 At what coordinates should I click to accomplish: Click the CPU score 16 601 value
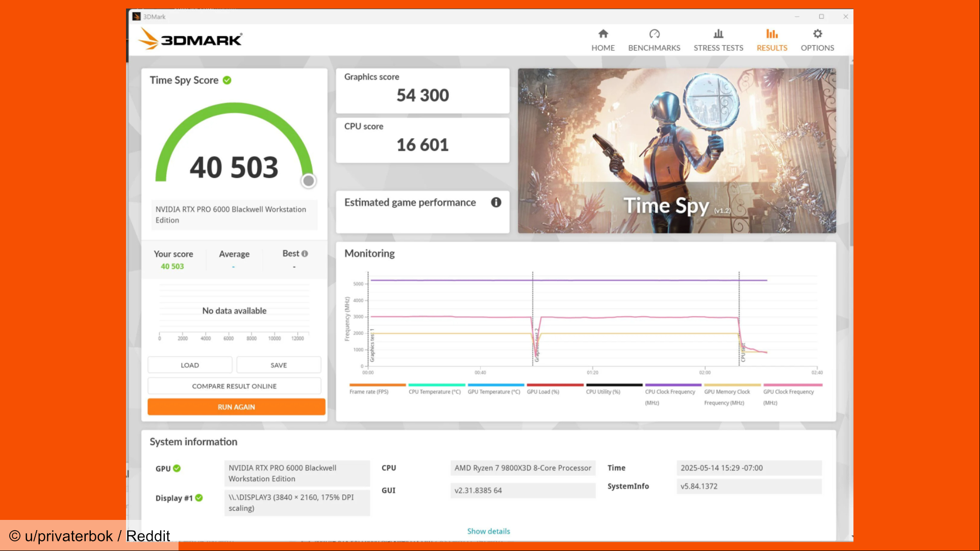422,145
